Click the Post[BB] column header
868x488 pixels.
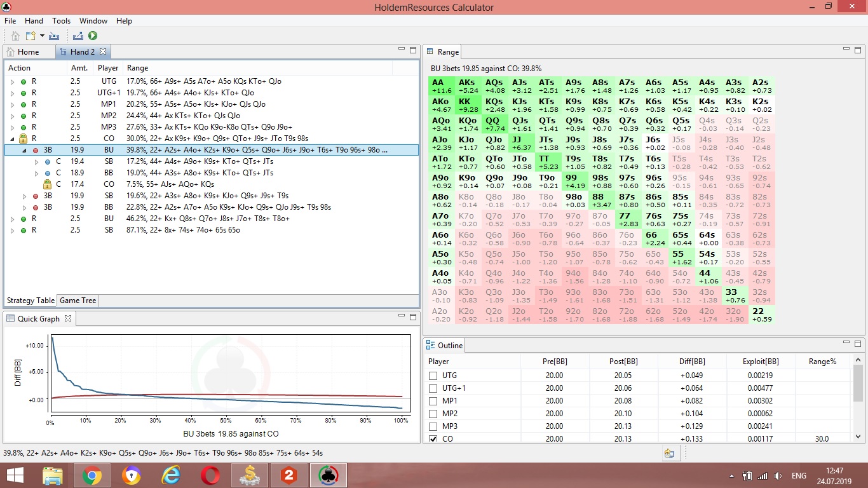point(623,362)
